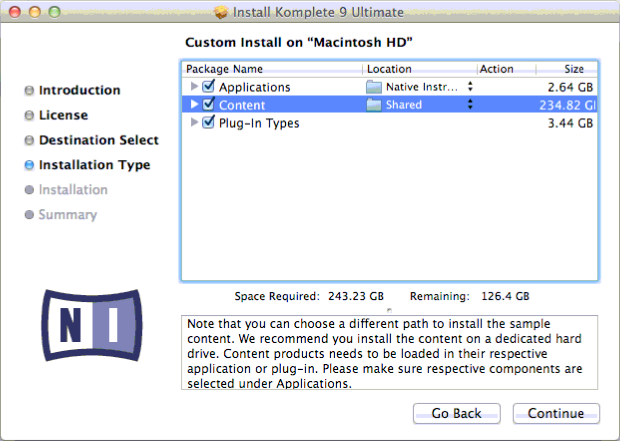620x441 pixels.
Task: Select the Summary step
Action: pyautogui.click(x=68, y=215)
